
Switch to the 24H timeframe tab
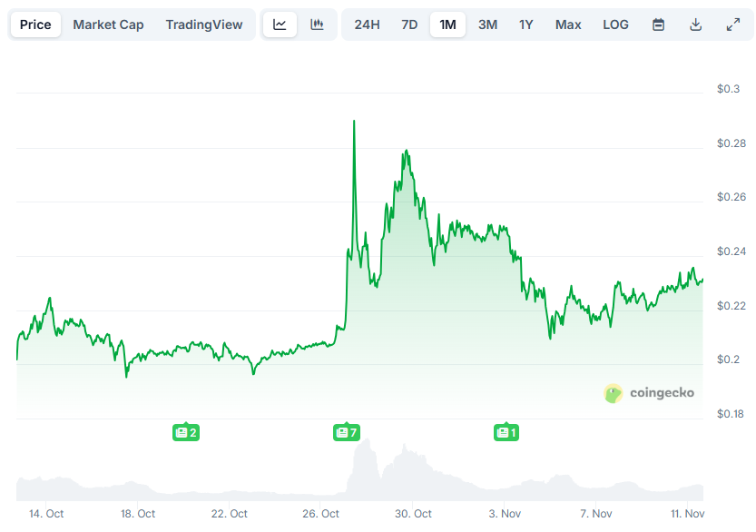(367, 25)
